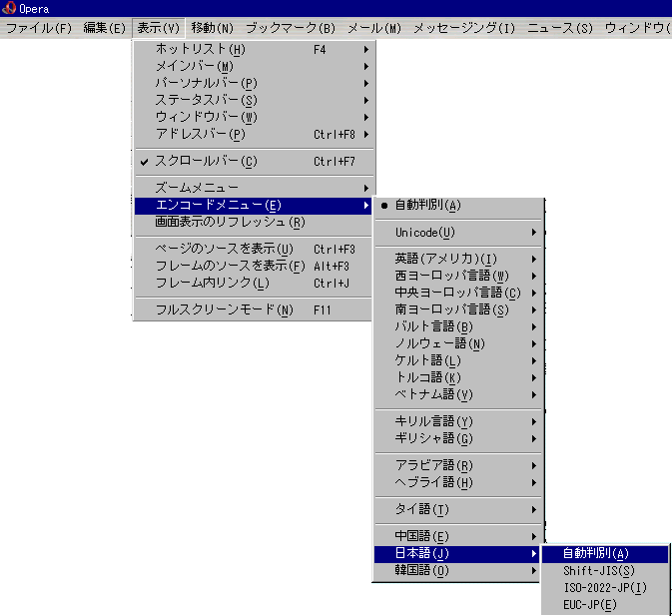Expand 英語(アメリカ)(I) encoding submenu
The width and height of the screenshot is (672, 616).
(457, 260)
